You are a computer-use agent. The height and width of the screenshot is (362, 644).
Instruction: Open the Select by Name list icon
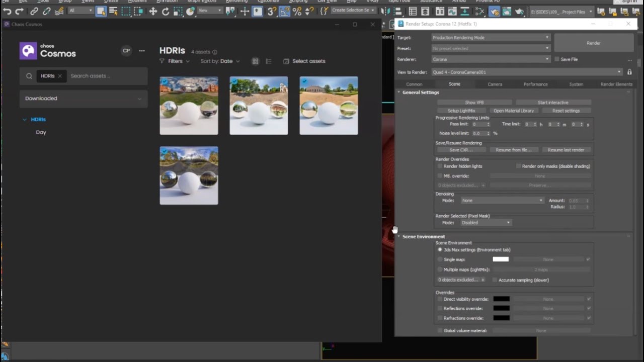(113, 11)
